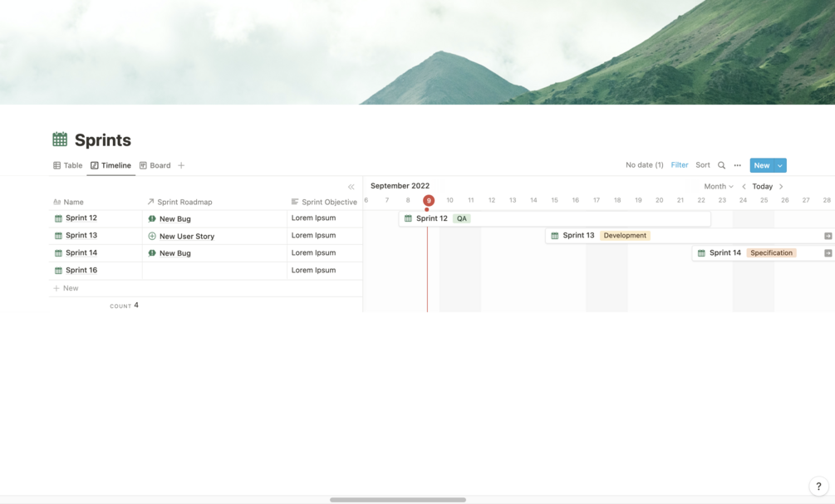Click the Name column header
Image resolution: width=835 pixels, height=504 pixels.
pyautogui.click(x=68, y=202)
